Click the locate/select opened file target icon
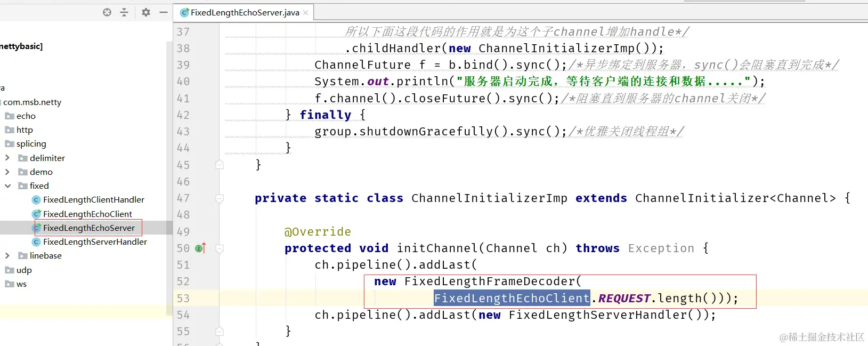The width and height of the screenshot is (868, 346). [107, 12]
